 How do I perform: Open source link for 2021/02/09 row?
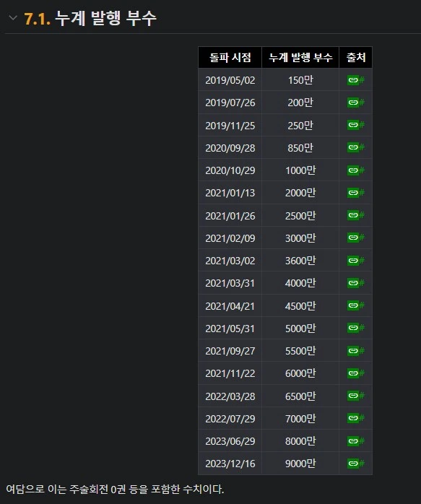click(356, 238)
